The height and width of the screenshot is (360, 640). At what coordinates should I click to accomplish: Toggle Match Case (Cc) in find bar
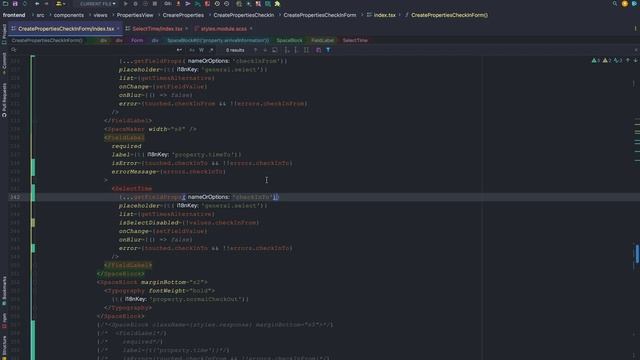(x=191, y=50)
